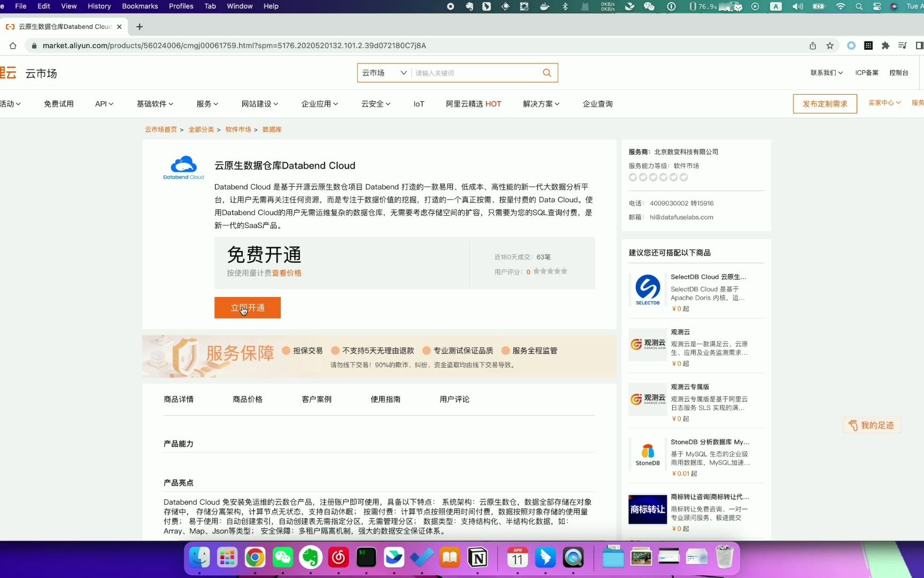Open Spotlight search in menu bar

[x=859, y=6]
